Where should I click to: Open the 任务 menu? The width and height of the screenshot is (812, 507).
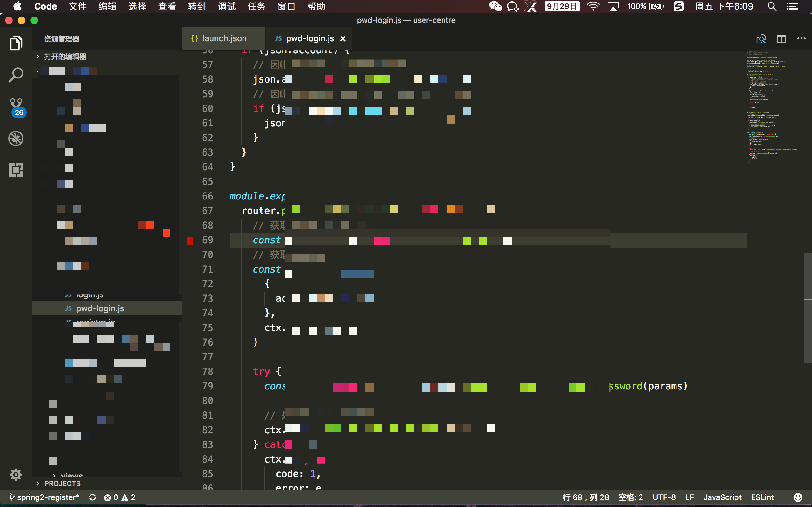pyautogui.click(x=256, y=6)
